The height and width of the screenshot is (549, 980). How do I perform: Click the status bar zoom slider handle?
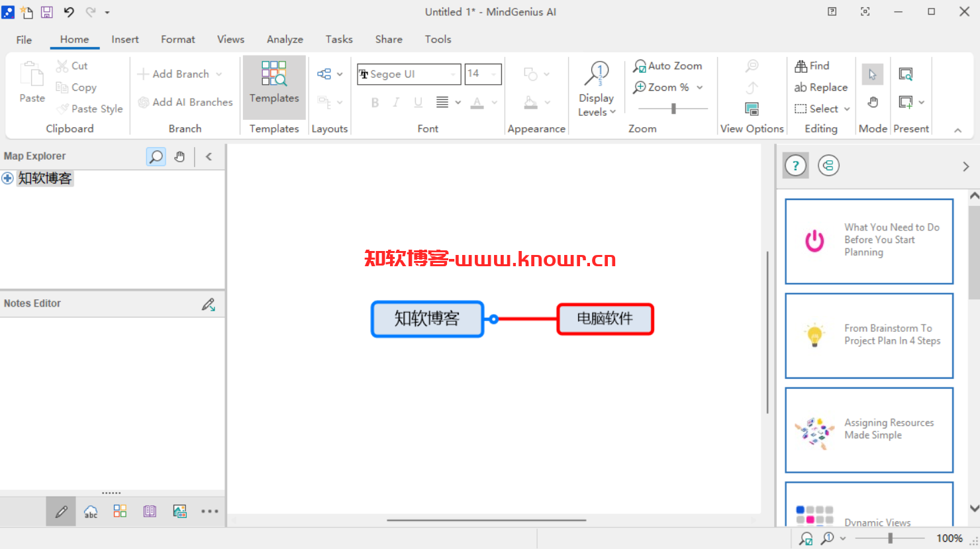point(891,538)
